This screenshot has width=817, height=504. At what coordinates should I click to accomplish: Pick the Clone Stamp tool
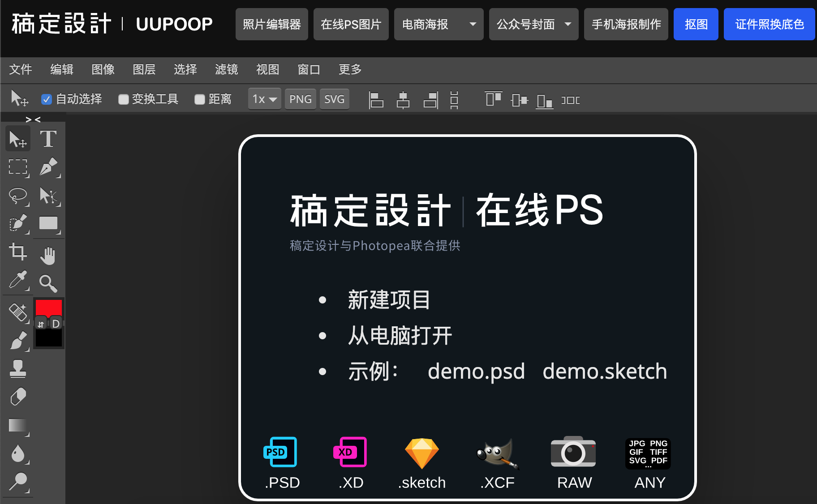[18, 368]
